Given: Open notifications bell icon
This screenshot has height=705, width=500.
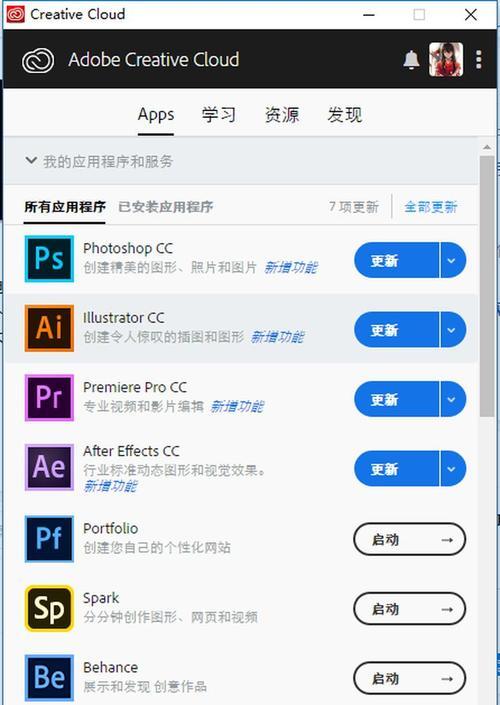Looking at the screenshot, I should point(411,60).
